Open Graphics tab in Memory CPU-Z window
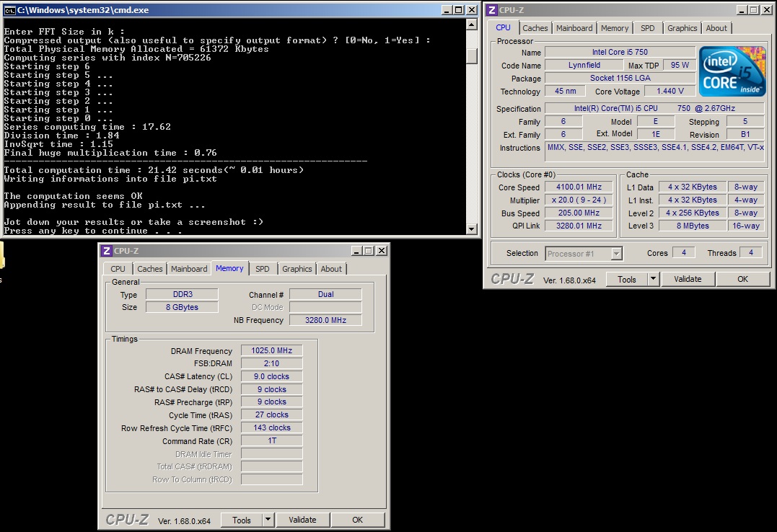This screenshot has width=777, height=532. click(297, 269)
